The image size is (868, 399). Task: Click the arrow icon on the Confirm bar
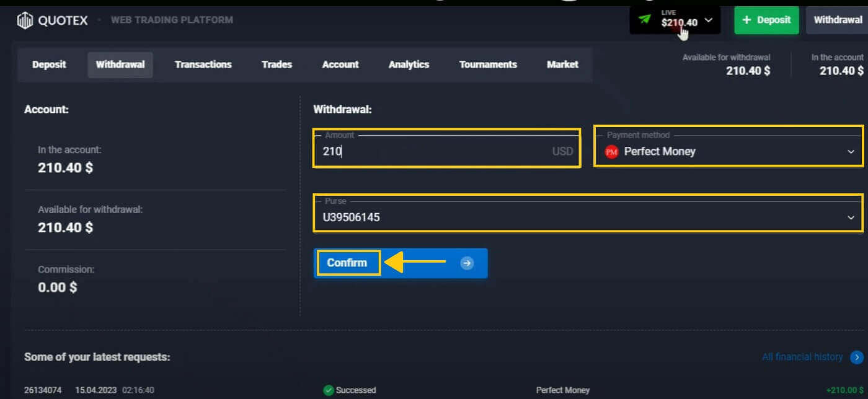point(467,263)
